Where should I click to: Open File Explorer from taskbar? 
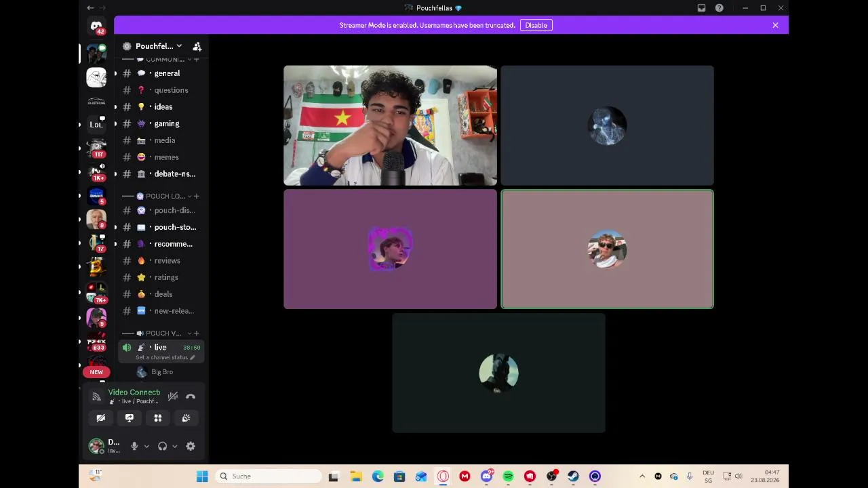356,476
